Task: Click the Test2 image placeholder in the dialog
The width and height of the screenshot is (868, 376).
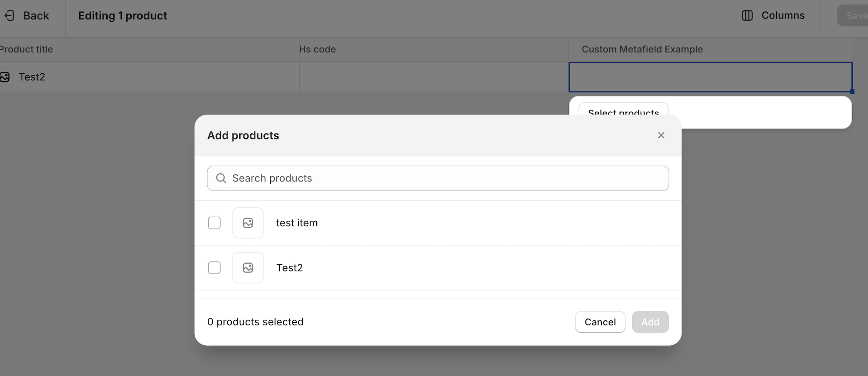Action: pyautogui.click(x=248, y=268)
